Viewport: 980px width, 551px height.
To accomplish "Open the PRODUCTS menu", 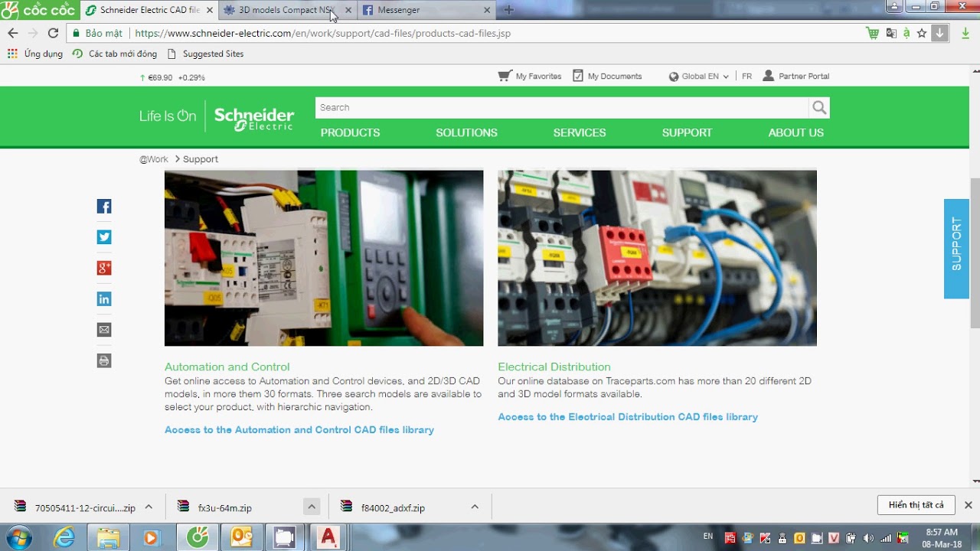I will click(x=350, y=132).
